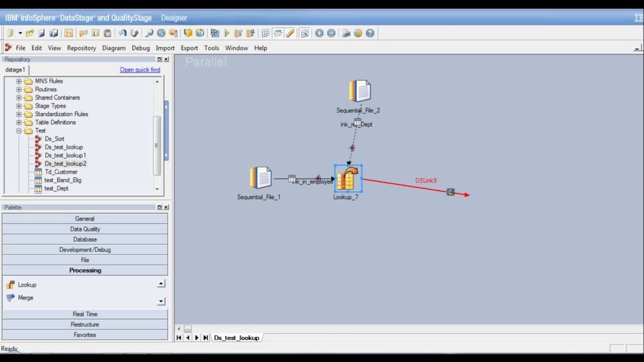Open Help via the question mark icon
This screenshot has height=362, width=644.
(370, 33)
